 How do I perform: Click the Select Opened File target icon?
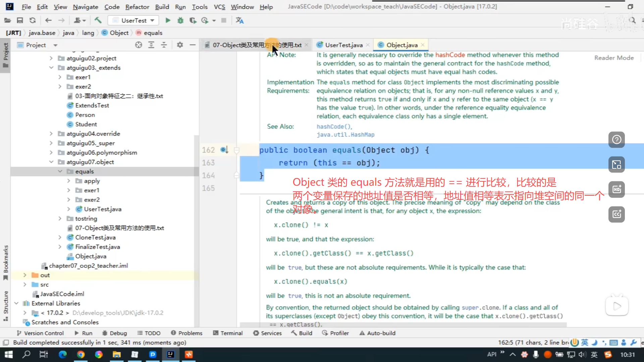pos(139,45)
